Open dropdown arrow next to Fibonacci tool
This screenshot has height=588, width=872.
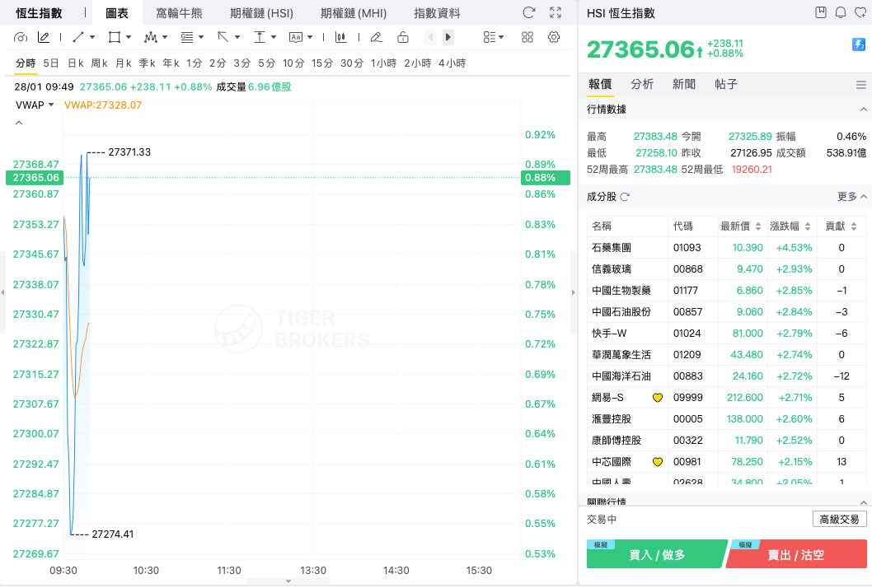click(201, 37)
